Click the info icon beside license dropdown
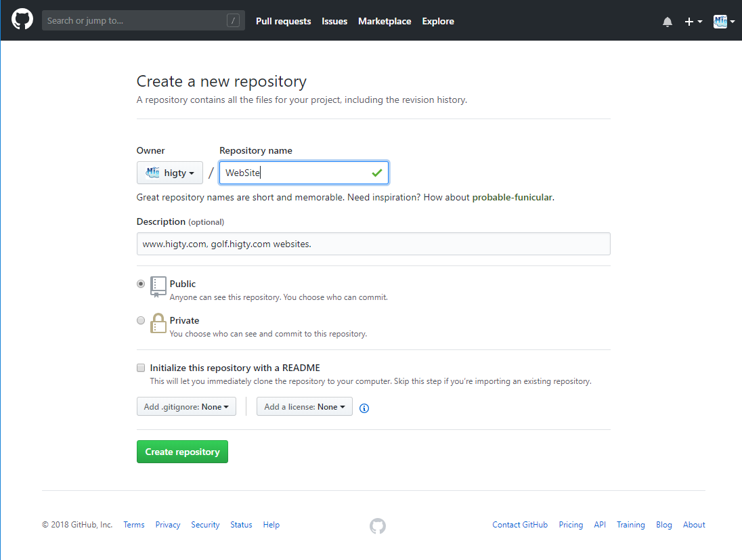 (x=364, y=408)
